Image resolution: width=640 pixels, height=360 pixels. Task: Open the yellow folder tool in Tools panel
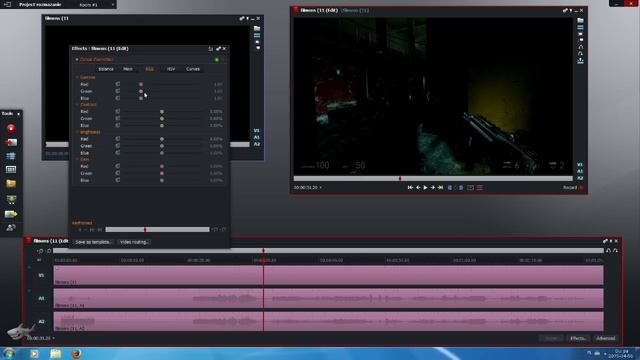tap(11, 184)
